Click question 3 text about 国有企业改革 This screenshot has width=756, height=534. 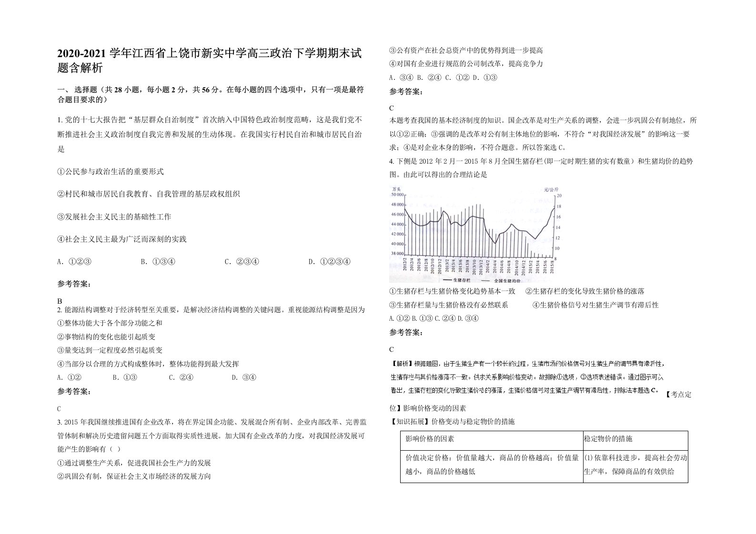point(211,435)
